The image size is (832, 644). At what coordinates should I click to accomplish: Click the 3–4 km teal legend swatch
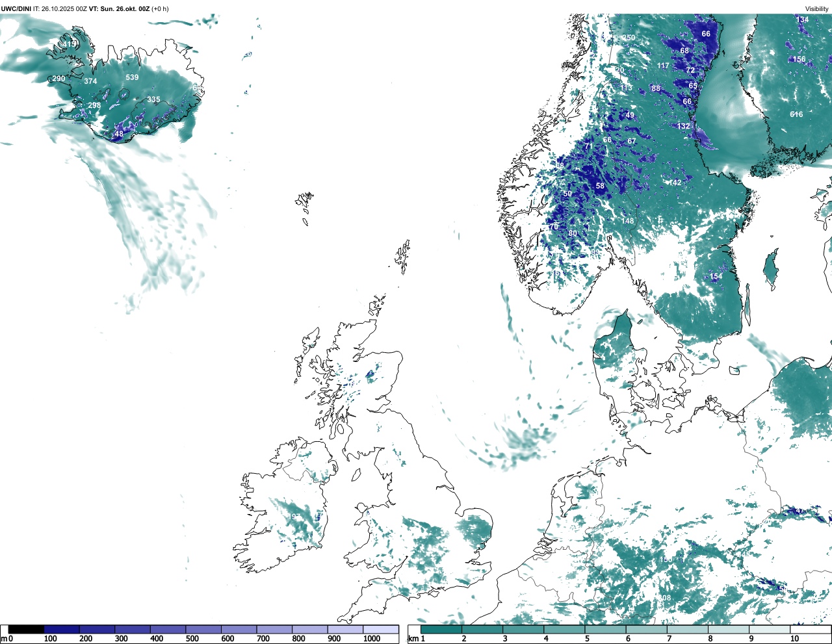(x=523, y=629)
